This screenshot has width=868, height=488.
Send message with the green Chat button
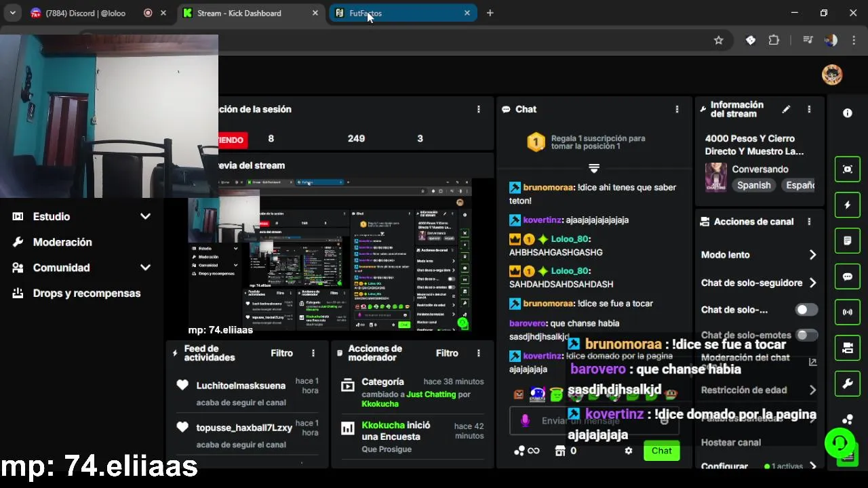tap(662, 451)
